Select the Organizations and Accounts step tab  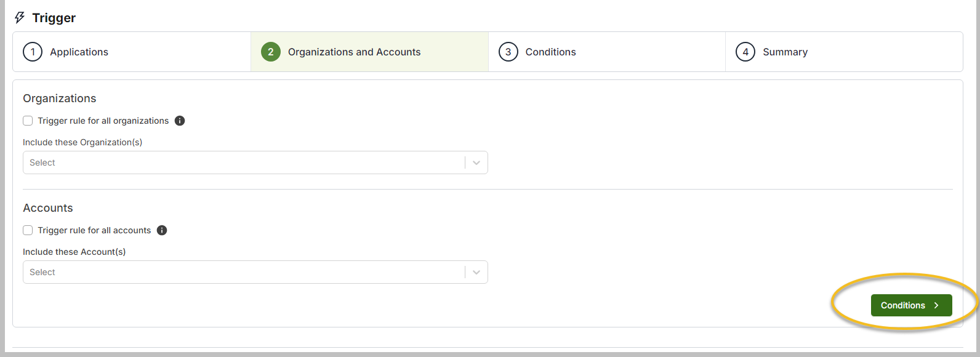pyautogui.click(x=354, y=52)
